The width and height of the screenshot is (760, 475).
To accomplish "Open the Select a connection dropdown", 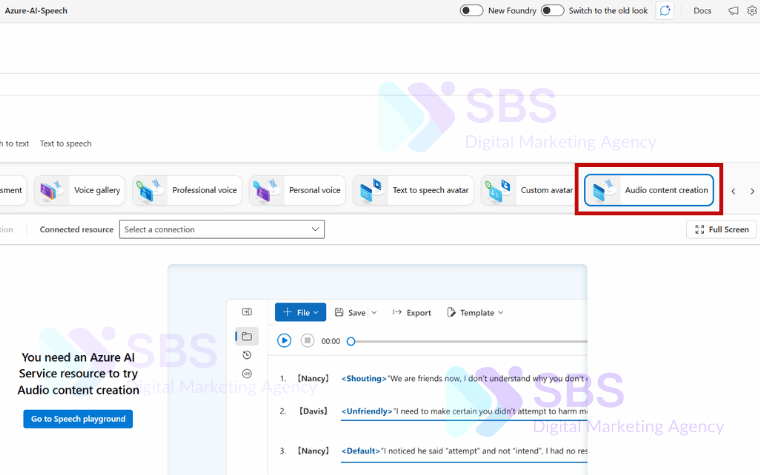I will tap(222, 229).
